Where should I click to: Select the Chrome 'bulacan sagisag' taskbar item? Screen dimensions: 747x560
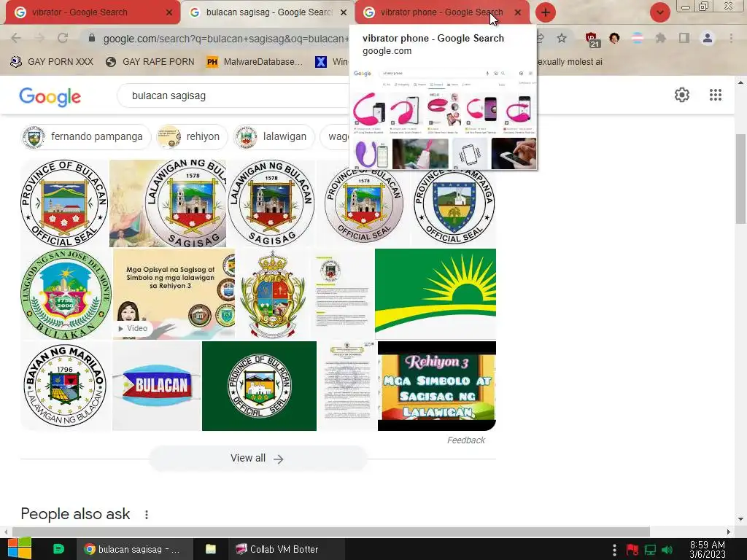(135, 549)
